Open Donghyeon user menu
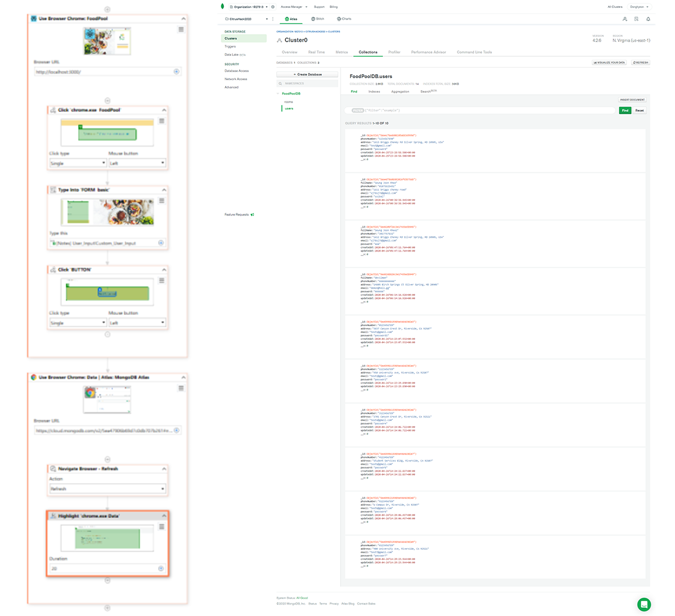The width and height of the screenshot is (675, 616). [639, 7]
